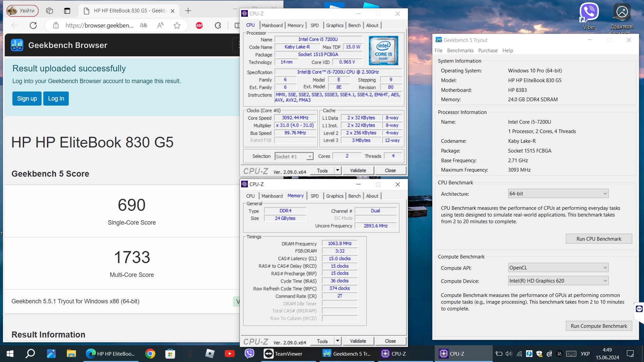Screen dimensions: 644x362
Task: Open the Compute API OpenCL dropdown
Action: (x=558, y=268)
